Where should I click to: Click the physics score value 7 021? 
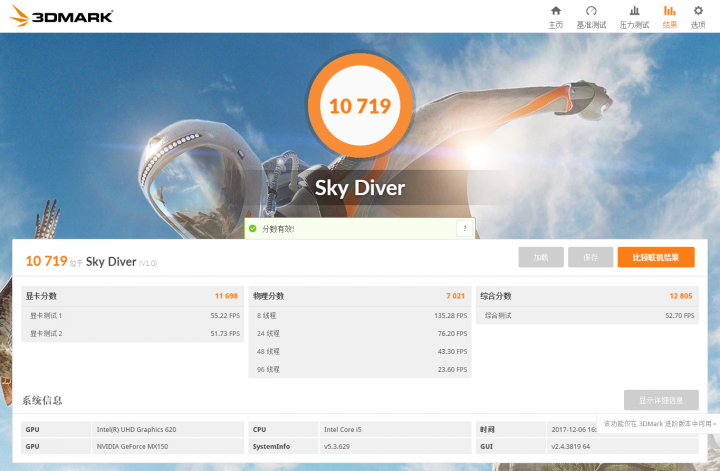tap(456, 296)
